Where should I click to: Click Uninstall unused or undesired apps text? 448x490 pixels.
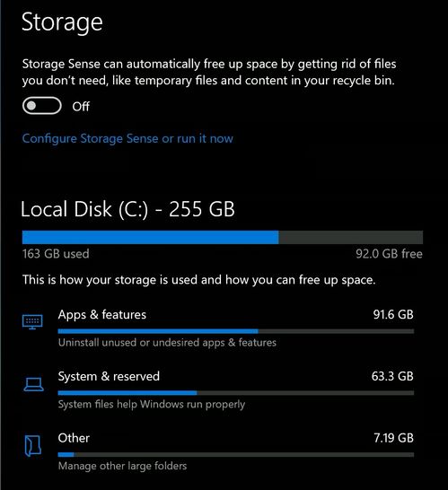167,343
